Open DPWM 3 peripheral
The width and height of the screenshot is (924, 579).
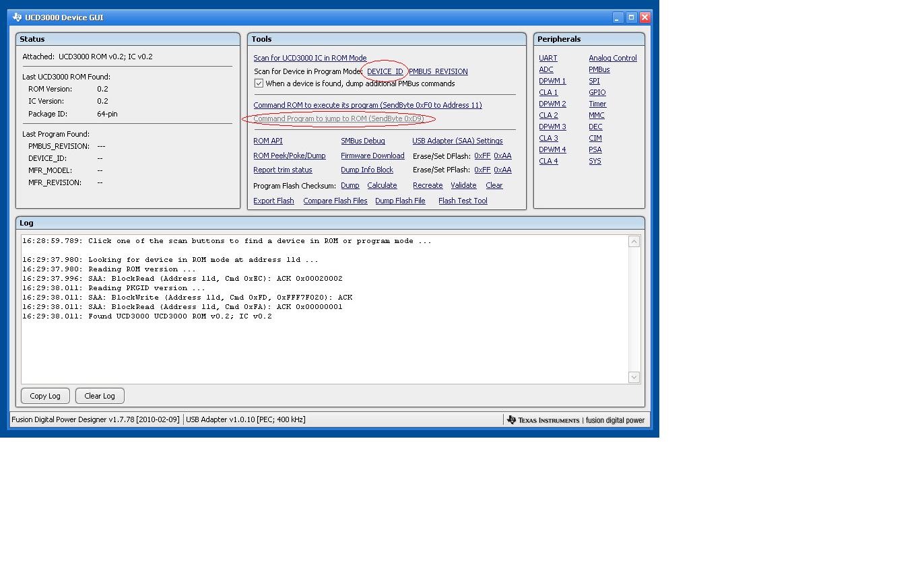coord(552,127)
